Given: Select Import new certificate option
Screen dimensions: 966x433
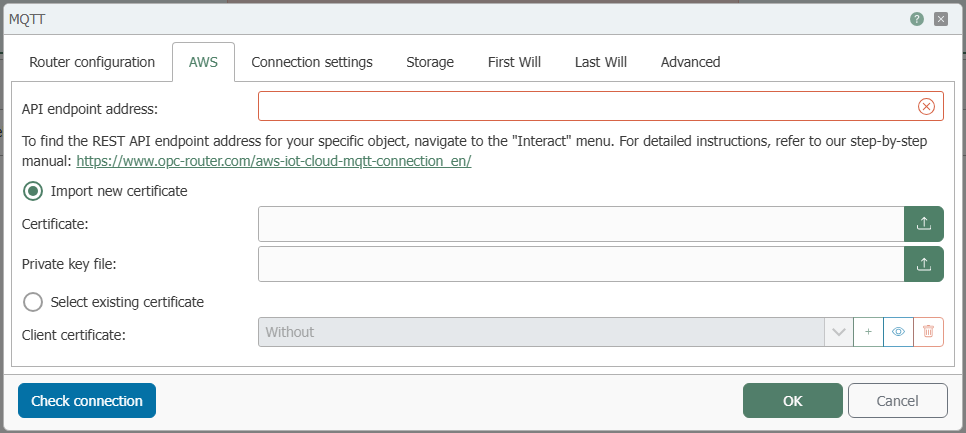Looking at the screenshot, I should click(33, 190).
